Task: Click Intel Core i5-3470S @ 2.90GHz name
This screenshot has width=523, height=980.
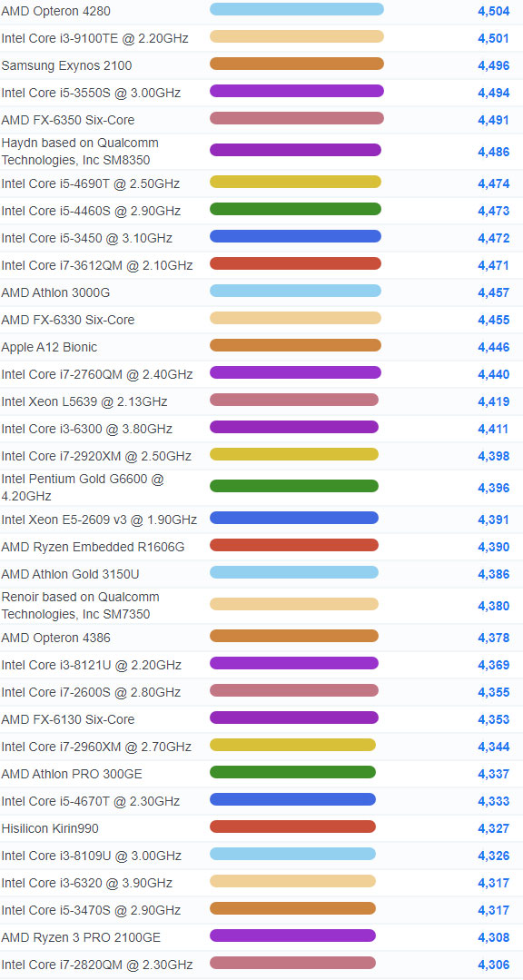Action: (91, 910)
